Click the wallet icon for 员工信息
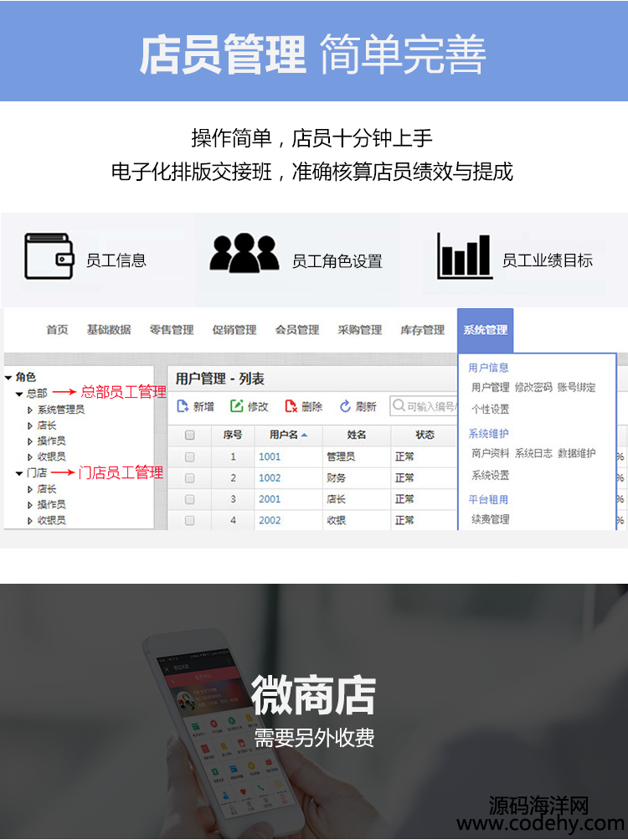The height and width of the screenshot is (840, 628). coord(49,256)
